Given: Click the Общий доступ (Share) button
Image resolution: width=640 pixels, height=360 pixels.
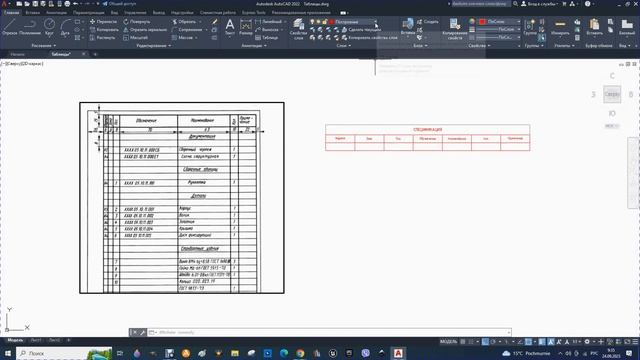Looking at the screenshot, I should (119, 4).
